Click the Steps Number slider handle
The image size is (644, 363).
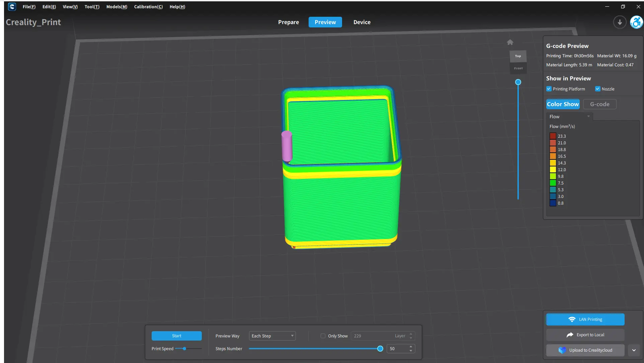point(380,349)
